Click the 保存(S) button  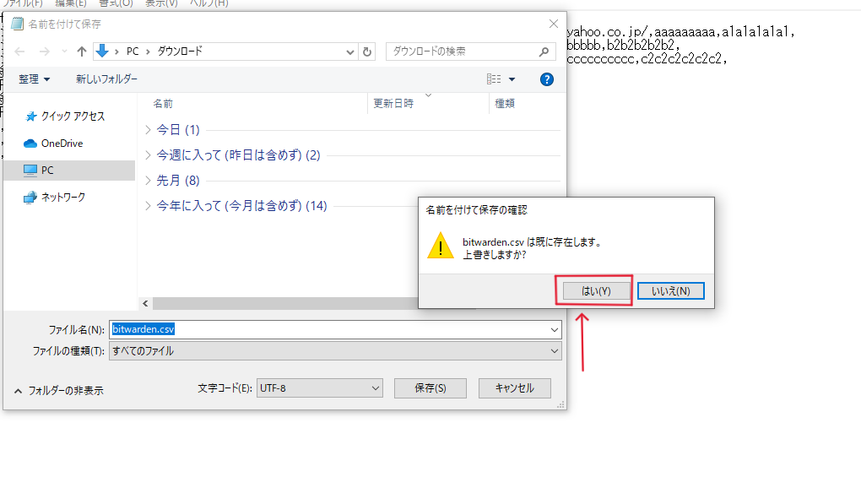(430, 388)
